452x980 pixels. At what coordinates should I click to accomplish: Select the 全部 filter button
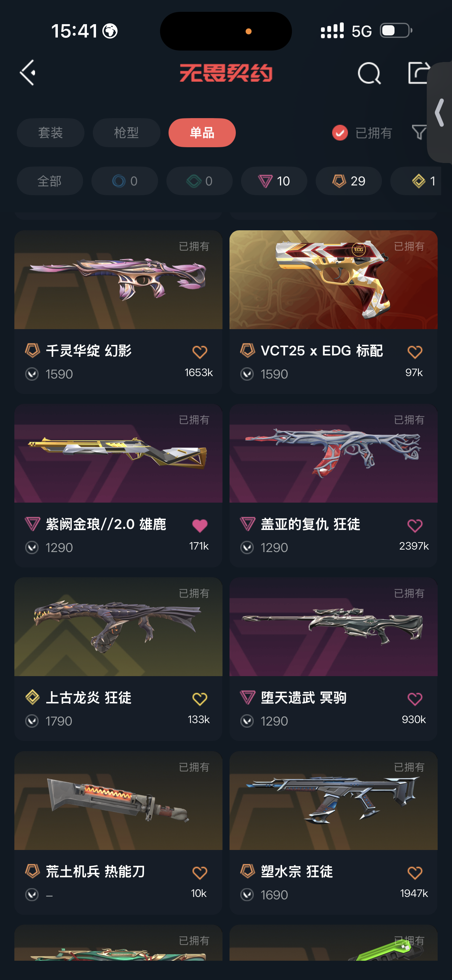click(50, 181)
